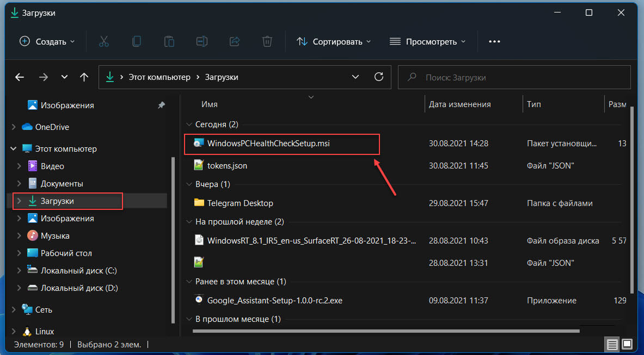Select Локальный диск (C:) in sidebar

pos(78,271)
